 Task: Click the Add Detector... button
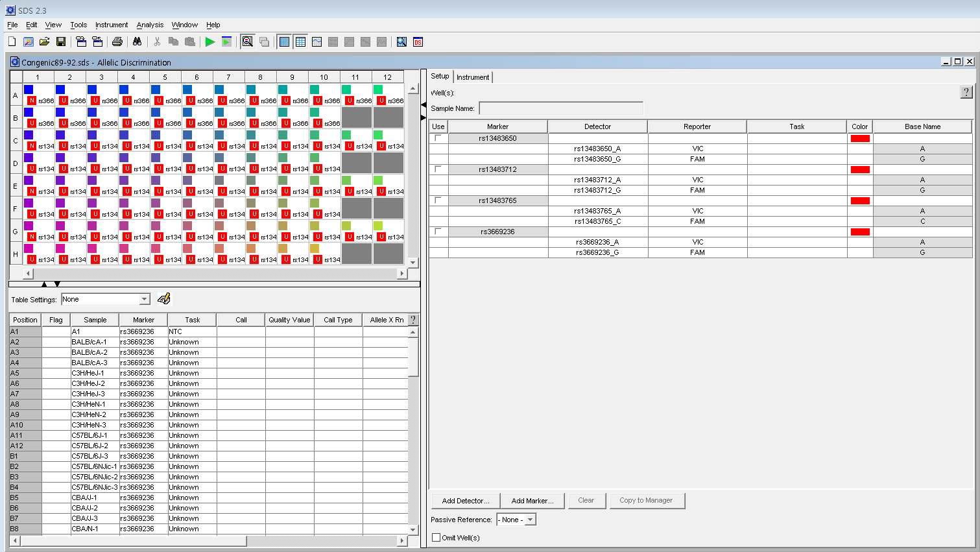click(466, 501)
